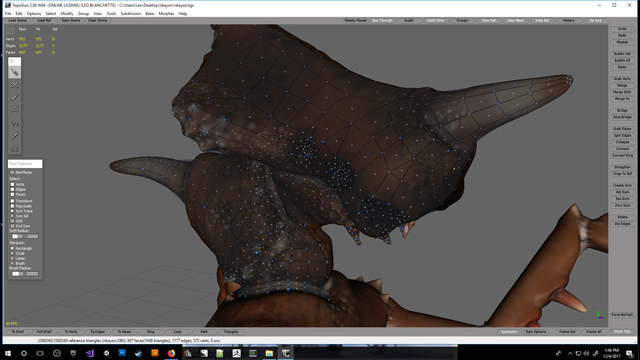Click the Force Refresh button

pos(622,315)
